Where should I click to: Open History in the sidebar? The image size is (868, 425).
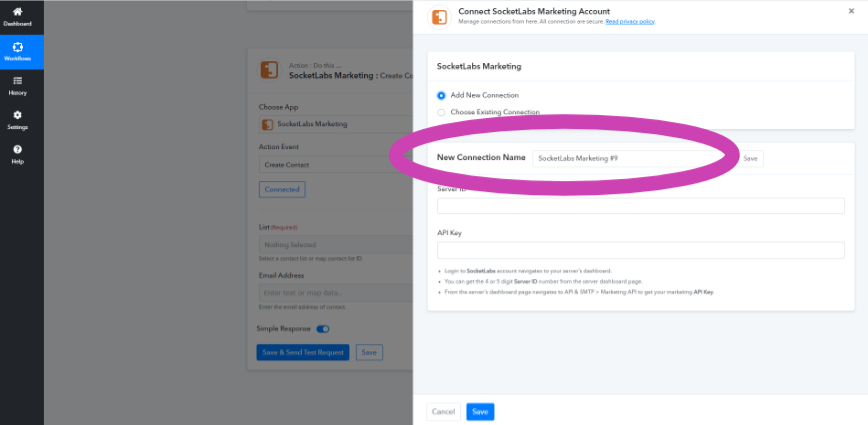point(18,86)
